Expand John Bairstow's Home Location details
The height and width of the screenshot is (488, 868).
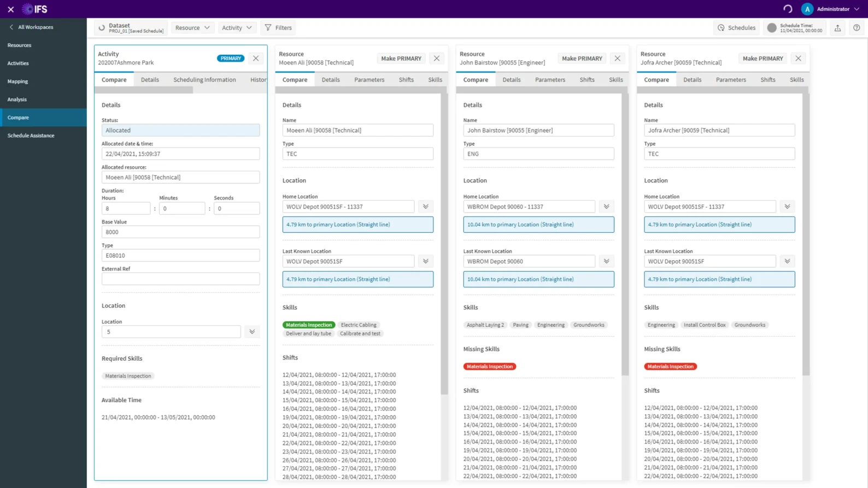tap(606, 207)
